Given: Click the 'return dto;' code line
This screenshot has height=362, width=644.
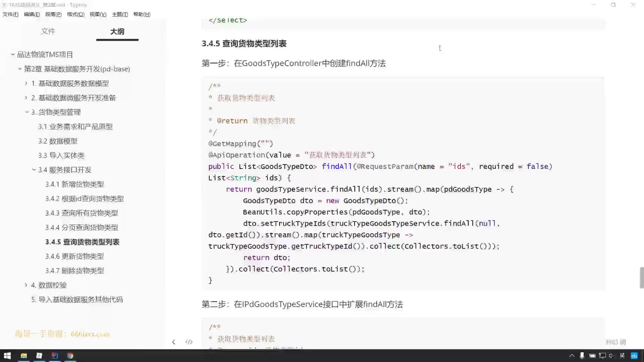Looking at the screenshot, I should click(267, 257).
